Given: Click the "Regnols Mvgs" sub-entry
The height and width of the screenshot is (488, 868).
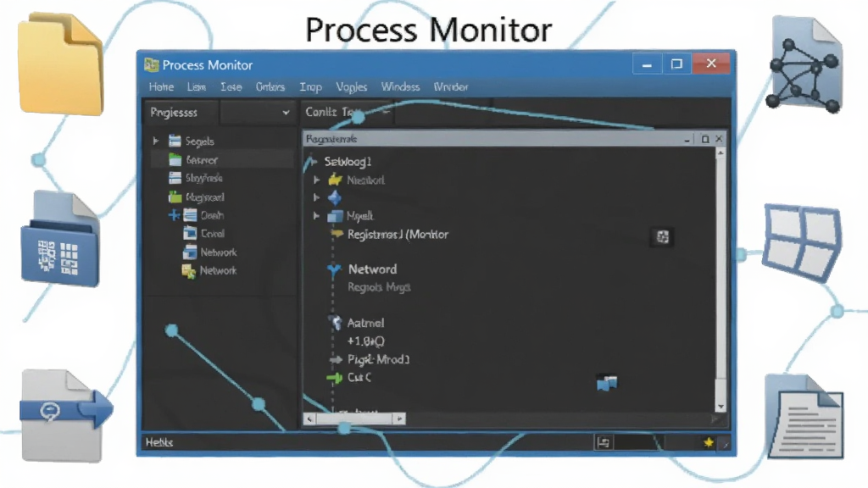Looking at the screenshot, I should point(379,287).
